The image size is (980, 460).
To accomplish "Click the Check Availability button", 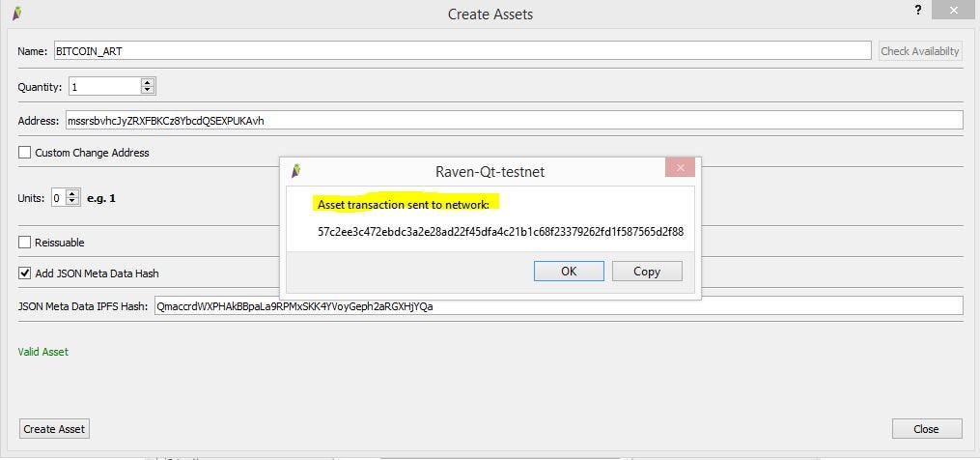I will tap(920, 51).
